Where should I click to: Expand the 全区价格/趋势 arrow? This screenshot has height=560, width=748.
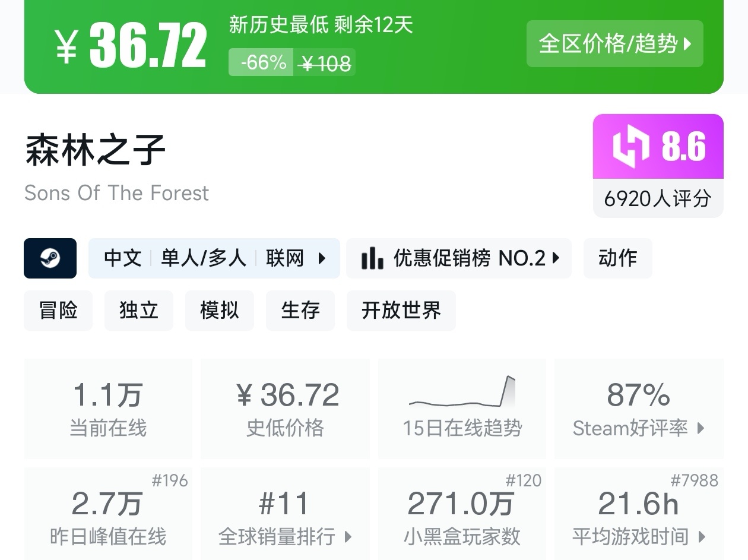coord(688,44)
